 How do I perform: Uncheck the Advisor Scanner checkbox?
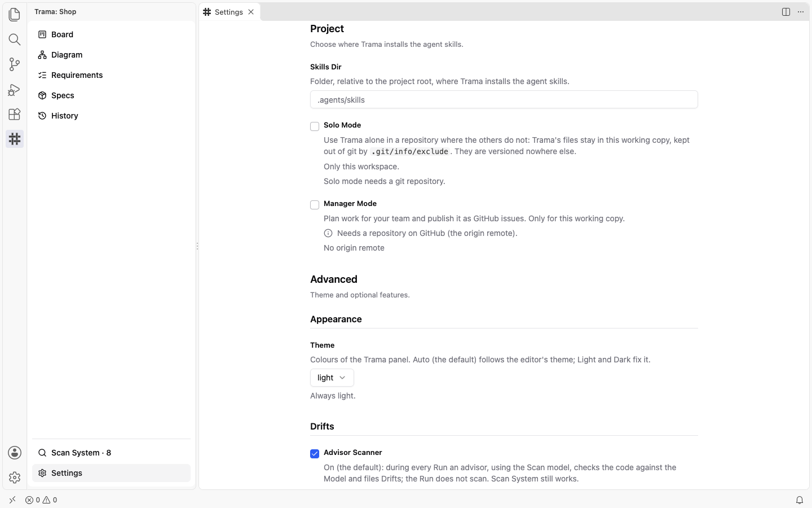click(x=315, y=454)
